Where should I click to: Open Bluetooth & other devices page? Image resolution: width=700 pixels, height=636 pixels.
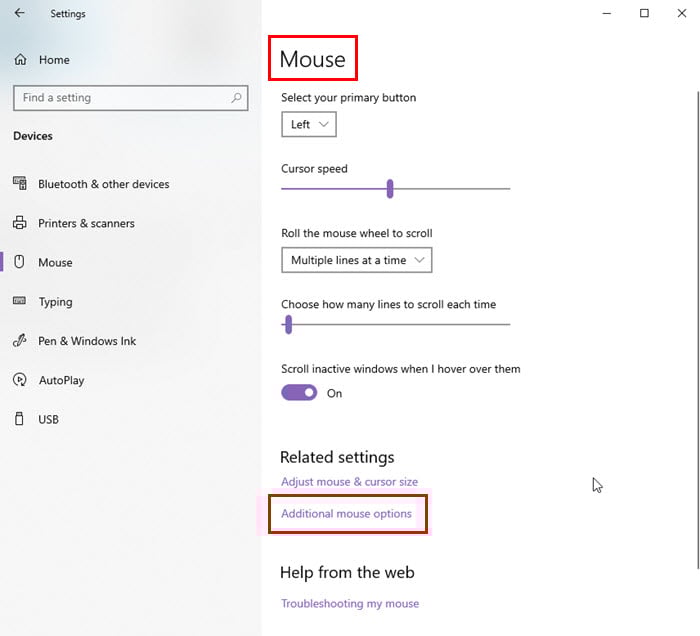point(104,184)
